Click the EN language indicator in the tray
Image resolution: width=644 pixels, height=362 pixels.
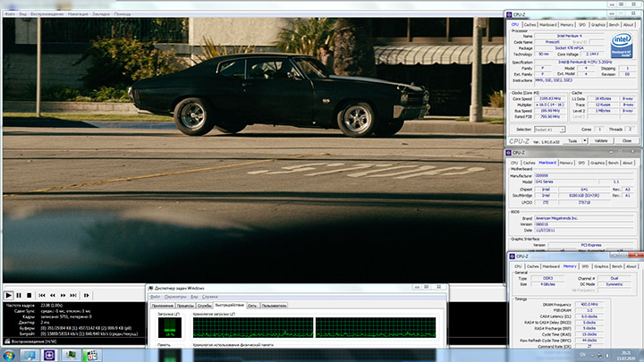(582, 355)
